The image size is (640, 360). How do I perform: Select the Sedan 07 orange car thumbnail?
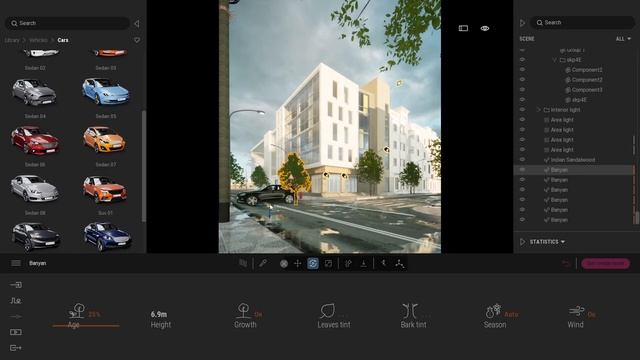(x=104, y=139)
